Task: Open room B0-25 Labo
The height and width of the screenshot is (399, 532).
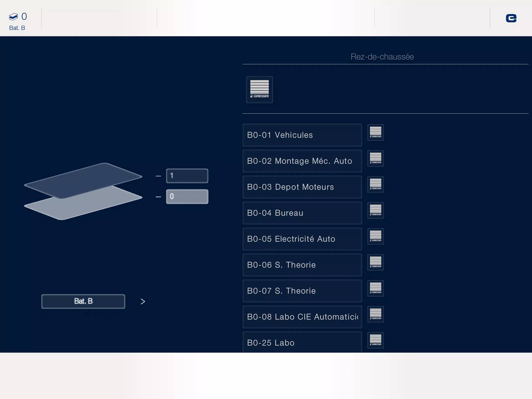Action: pos(302,342)
